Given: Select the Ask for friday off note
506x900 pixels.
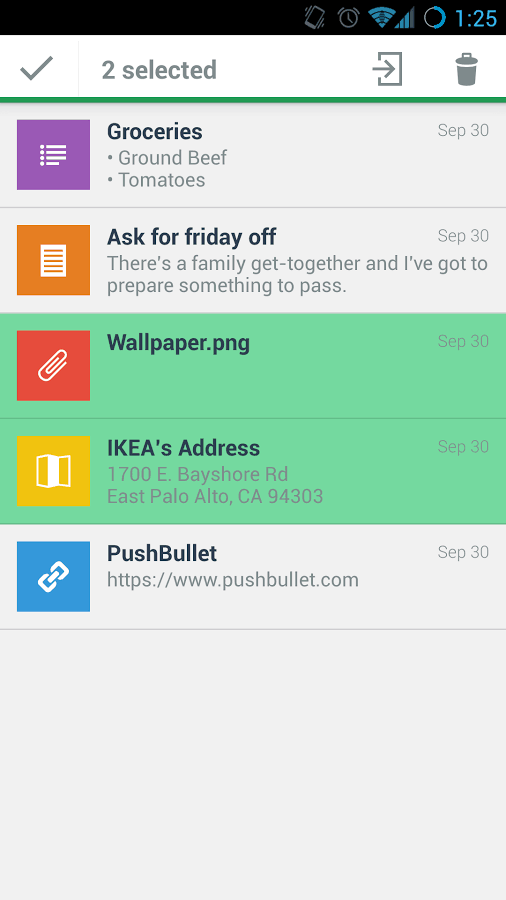Looking at the screenshot, I should (253, 260).
